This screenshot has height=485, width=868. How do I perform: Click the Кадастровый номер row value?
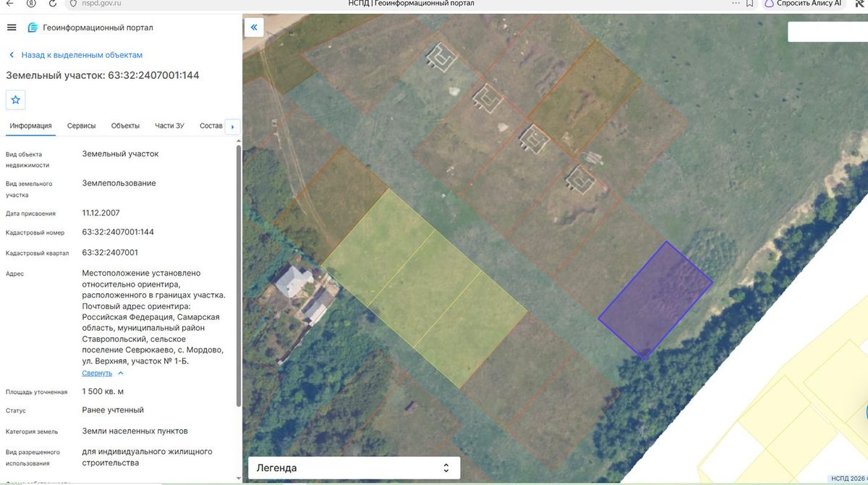(x=118, y=232)
